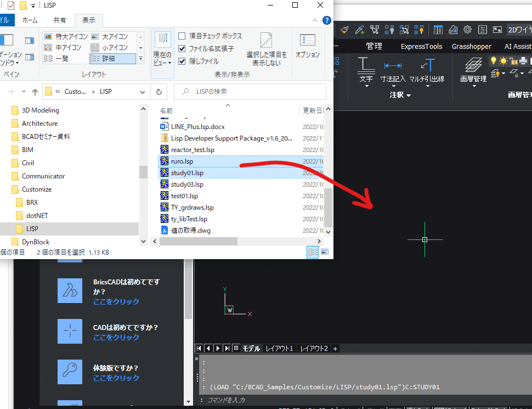This screenshot has width=532, height=409.
Task: Open the 寸法記入 dropdown arrow
Action: coord(393,86)
